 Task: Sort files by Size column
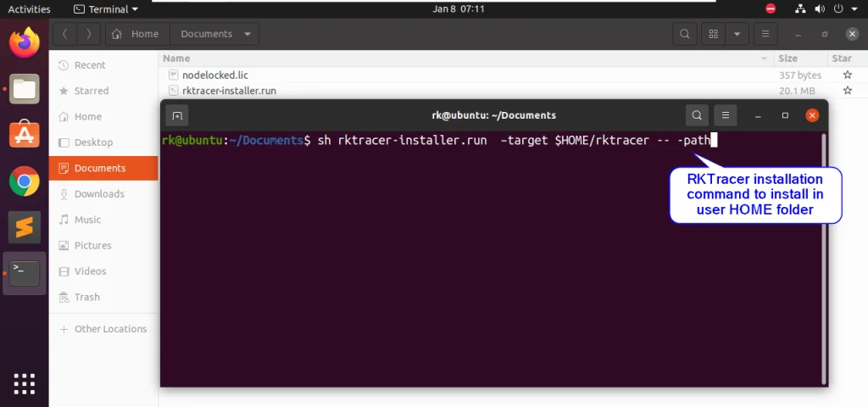pyautogui.click(x=800, y=59)
